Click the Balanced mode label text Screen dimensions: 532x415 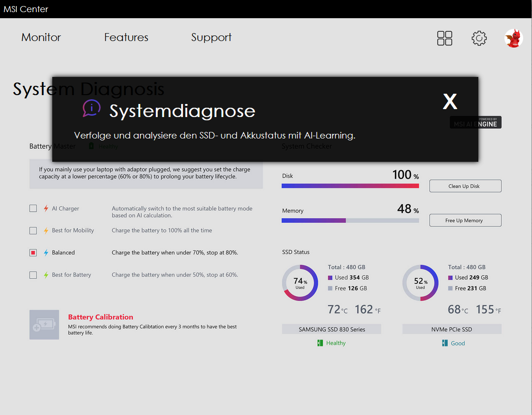[63, 253]
